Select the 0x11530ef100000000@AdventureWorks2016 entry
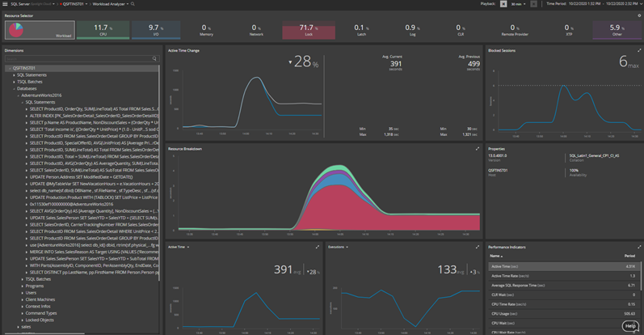Image resolution: width=644 pixels, height=335 pixels. click(71, 204)
